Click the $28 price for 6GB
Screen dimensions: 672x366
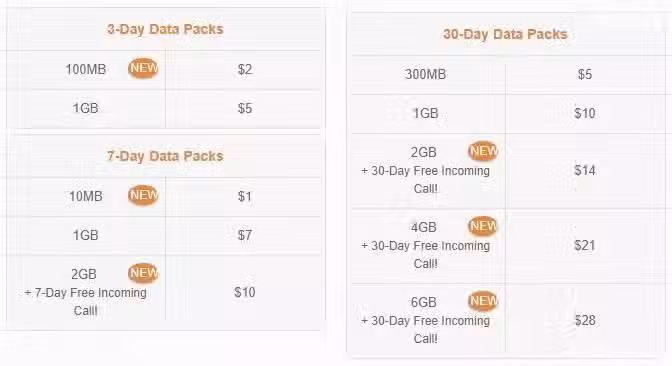click(x=585, y=321)
